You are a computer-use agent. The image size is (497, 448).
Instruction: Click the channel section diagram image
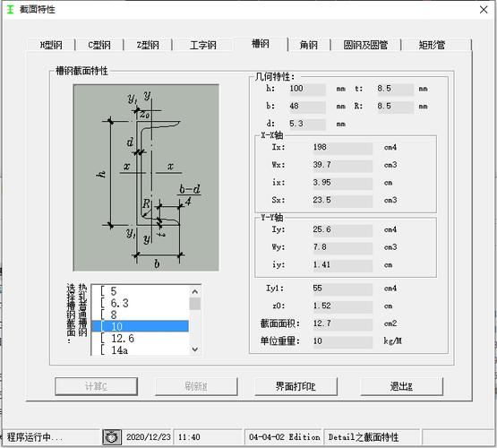(146, 177)
